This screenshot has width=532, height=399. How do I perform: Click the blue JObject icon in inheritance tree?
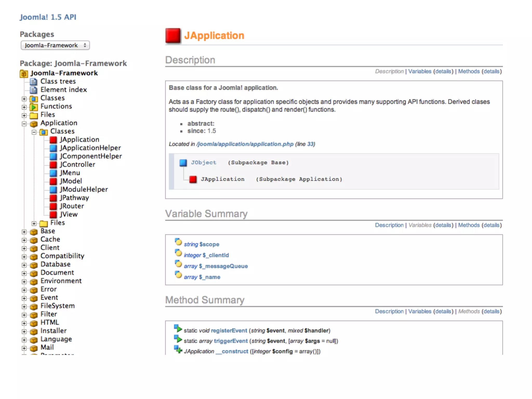click(x=183, y=163)
